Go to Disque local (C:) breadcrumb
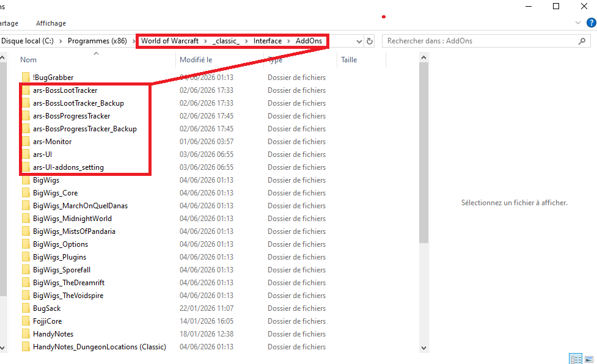Screen dimensions: 597x364 coord(27,41)
